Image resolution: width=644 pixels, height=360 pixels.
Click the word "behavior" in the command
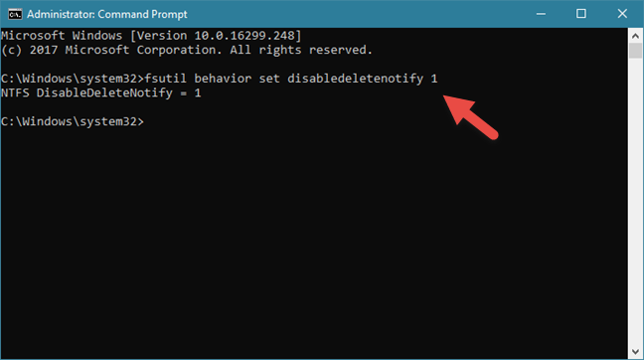tap(223, 79)
